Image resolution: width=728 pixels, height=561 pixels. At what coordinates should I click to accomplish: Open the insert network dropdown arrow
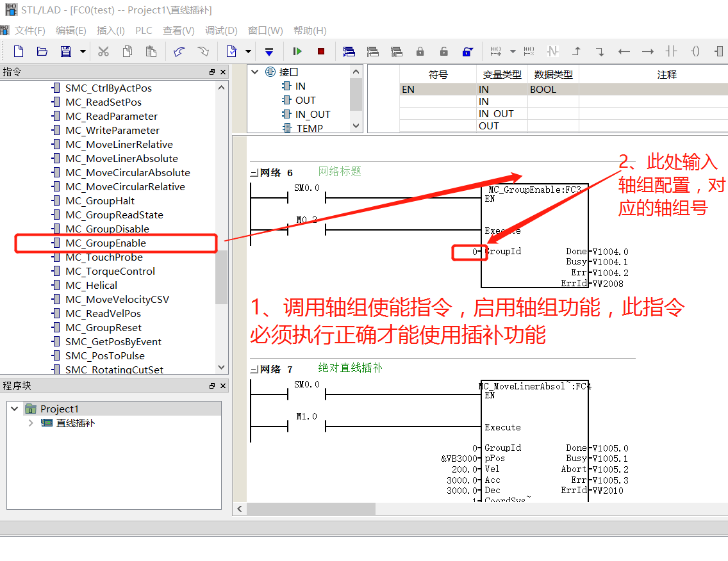pyautogui.click(x=513, y=51)
